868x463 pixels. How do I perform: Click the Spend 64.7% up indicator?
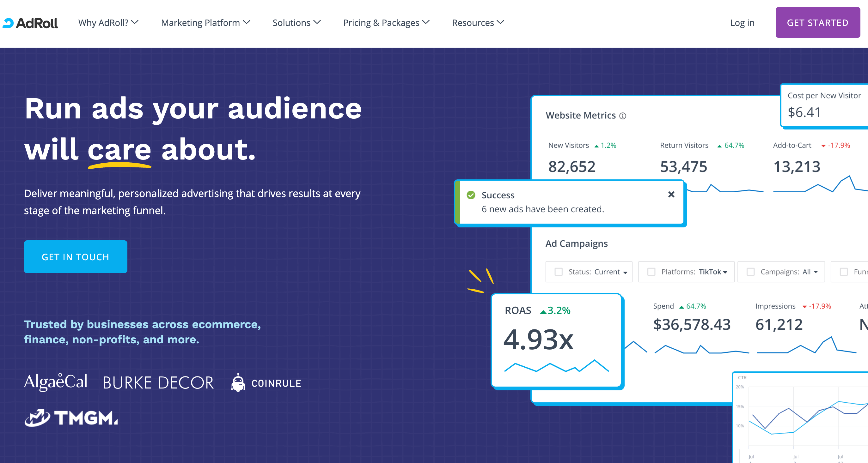coord(693,306)
